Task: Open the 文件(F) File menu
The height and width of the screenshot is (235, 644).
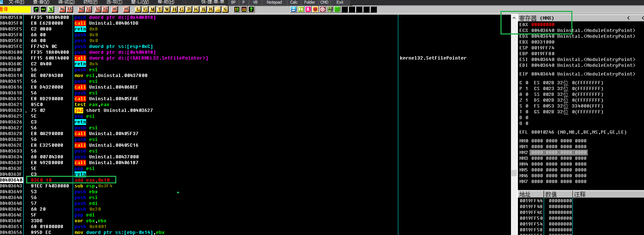Action: pyautogui.click(x=16, y=2)
